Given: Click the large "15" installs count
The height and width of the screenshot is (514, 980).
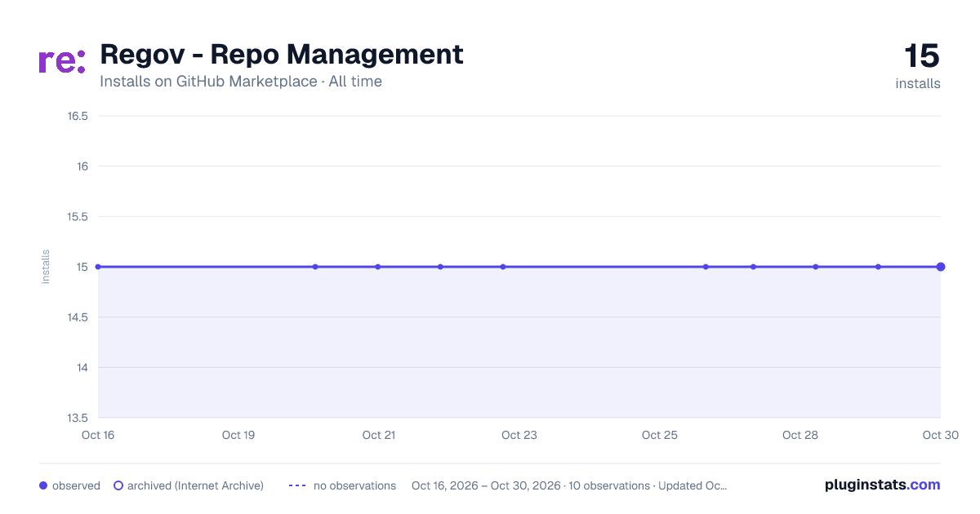Looking at the screenshot, I should tap(922, 56).
